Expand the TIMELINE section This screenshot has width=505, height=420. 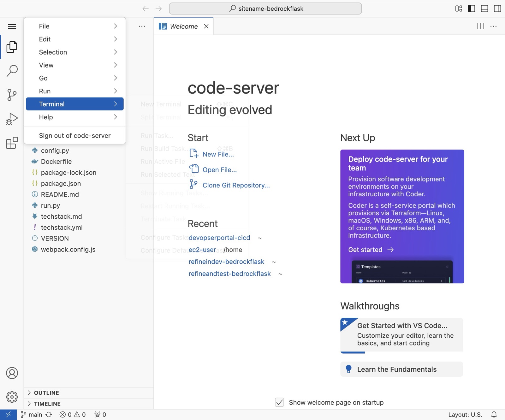click(x=89, y=404)
